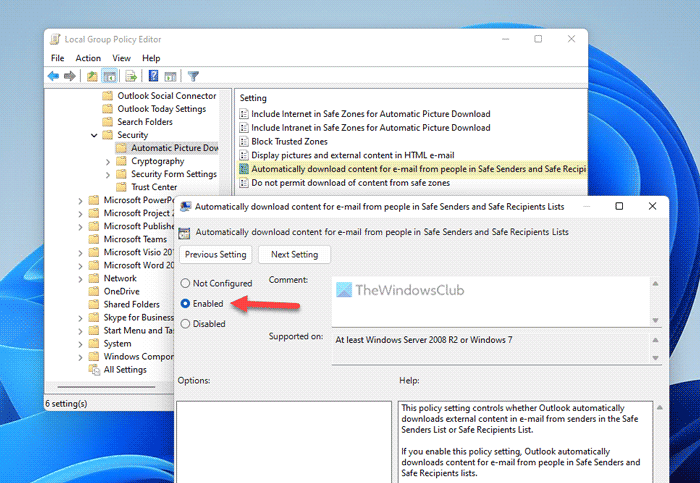Expand the Security Form Settings node

(108, 175)
